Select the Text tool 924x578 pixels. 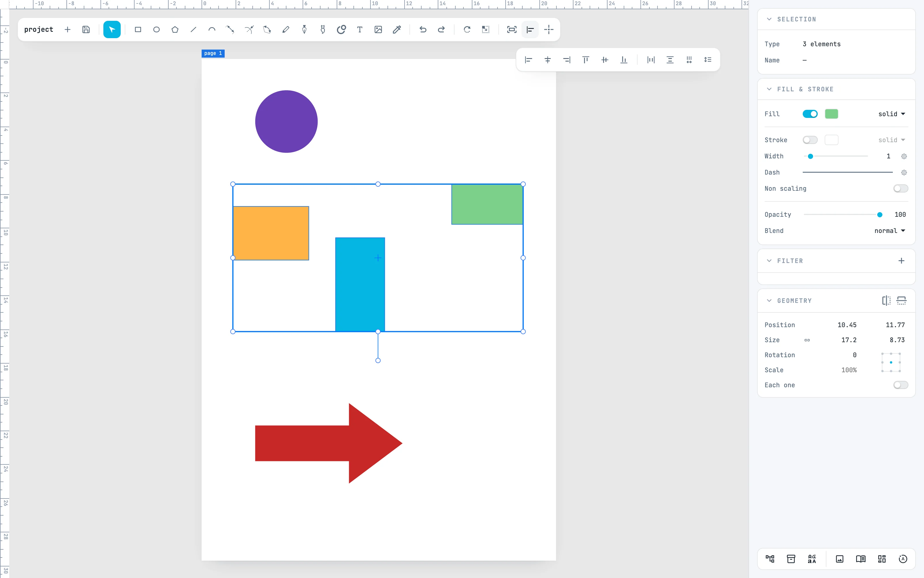pos(360,29)
